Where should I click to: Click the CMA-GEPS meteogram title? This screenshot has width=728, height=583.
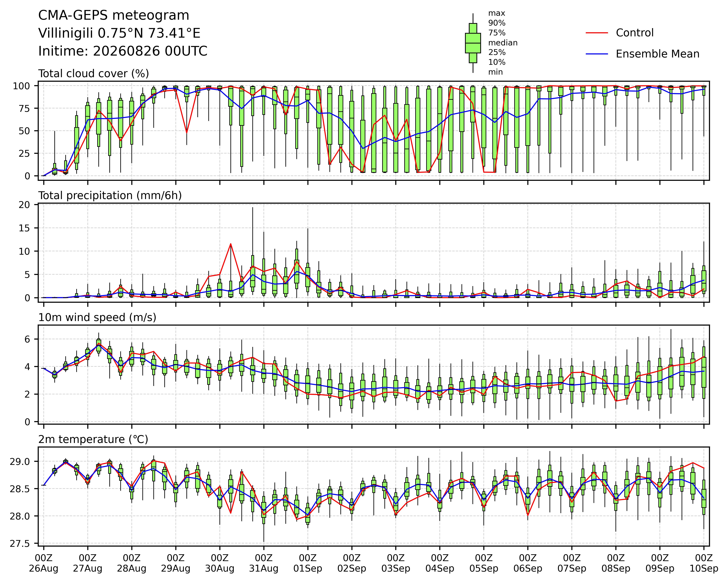pos(114,16)
